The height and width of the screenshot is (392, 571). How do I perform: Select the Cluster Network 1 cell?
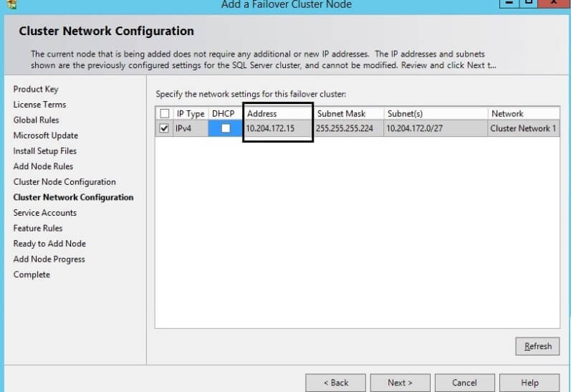pyautogui.click(x=524, y=128)
